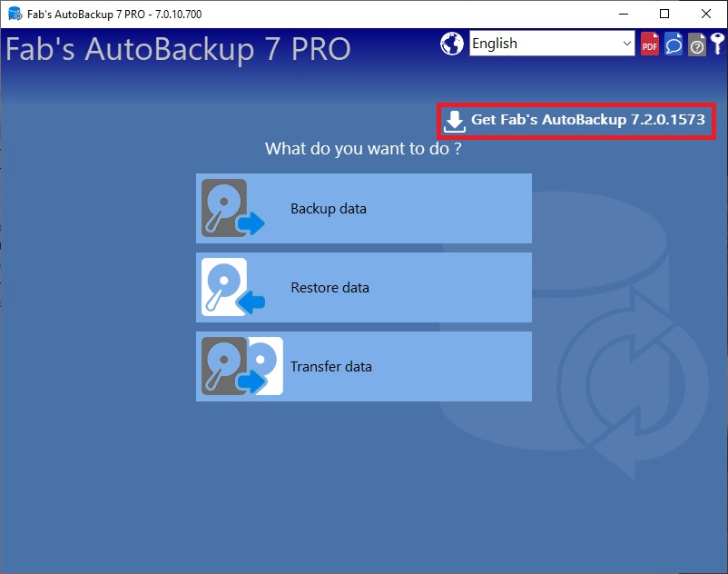This screenshot has height=574, width=728.
Task: Click the globe language icon
Action: coord(452,44)
